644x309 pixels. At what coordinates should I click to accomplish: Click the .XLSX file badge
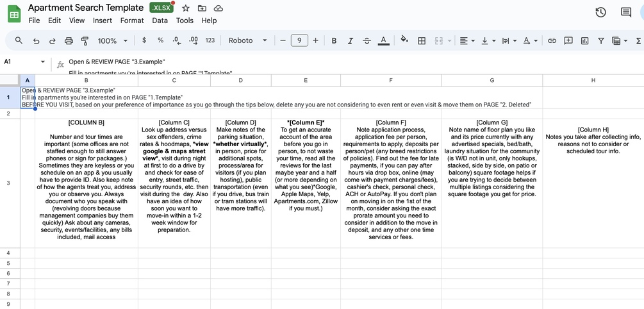point(161,8)
